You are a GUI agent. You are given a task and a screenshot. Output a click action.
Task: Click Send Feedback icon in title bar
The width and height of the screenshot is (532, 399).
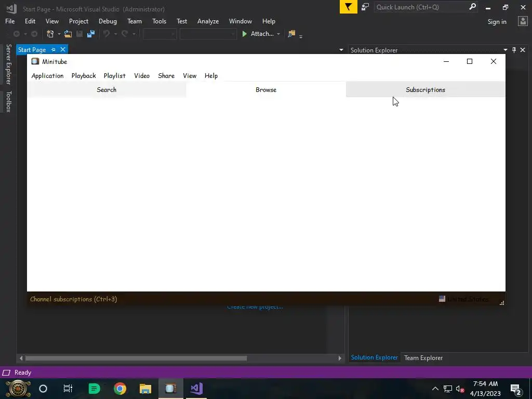365,7
